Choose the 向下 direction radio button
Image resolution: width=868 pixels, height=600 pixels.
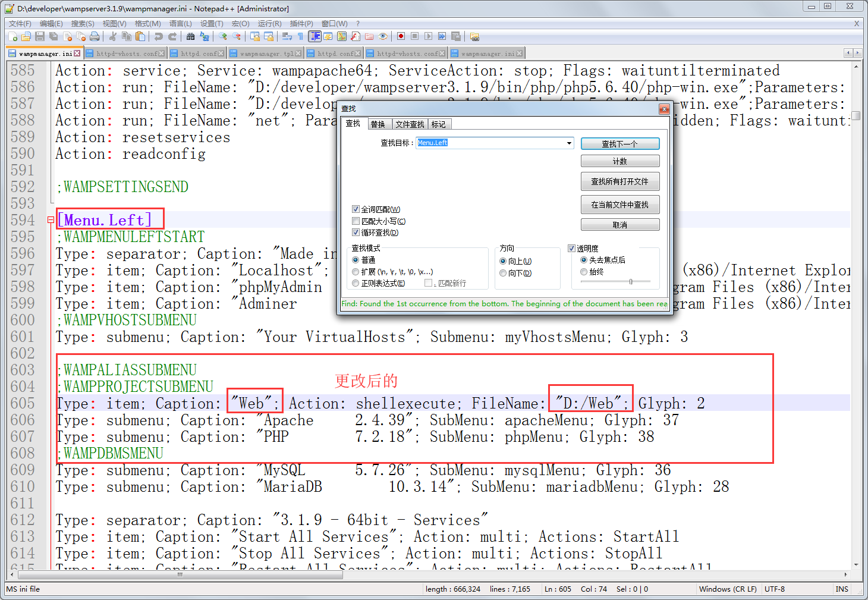click(x=503, y=273)
